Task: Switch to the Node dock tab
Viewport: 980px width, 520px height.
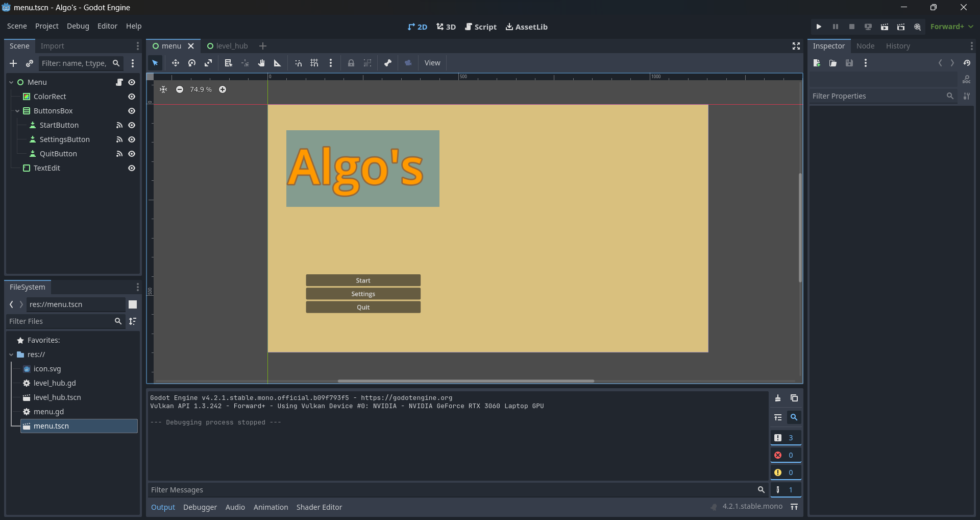Action: click(865, 46)
